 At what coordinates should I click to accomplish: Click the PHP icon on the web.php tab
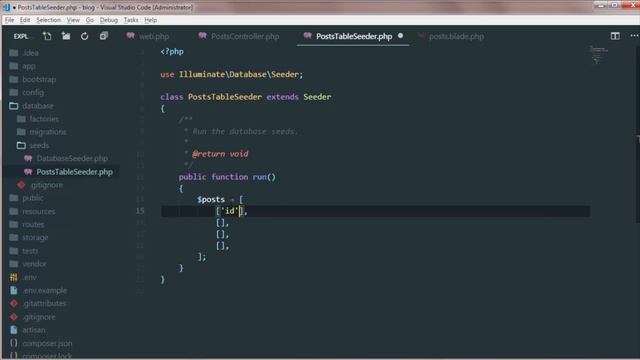click(130, 36)
